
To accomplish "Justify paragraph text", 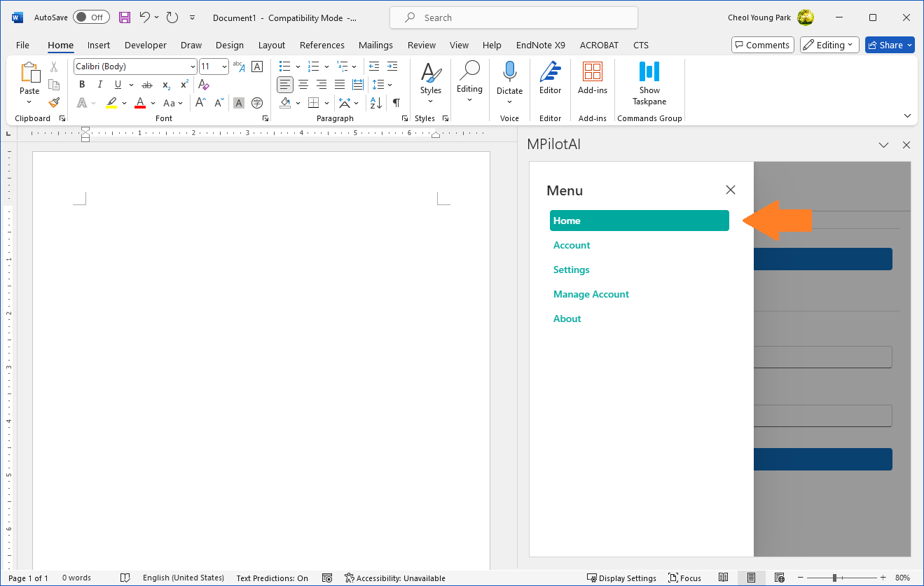I will 340,85.
